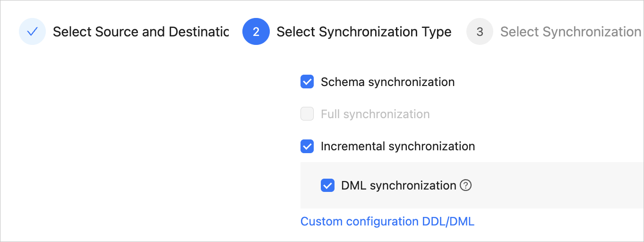This screenshot has width=644, height=242.
Task: Disable the DML synchronization checkbox
Action: coord(327,185)
